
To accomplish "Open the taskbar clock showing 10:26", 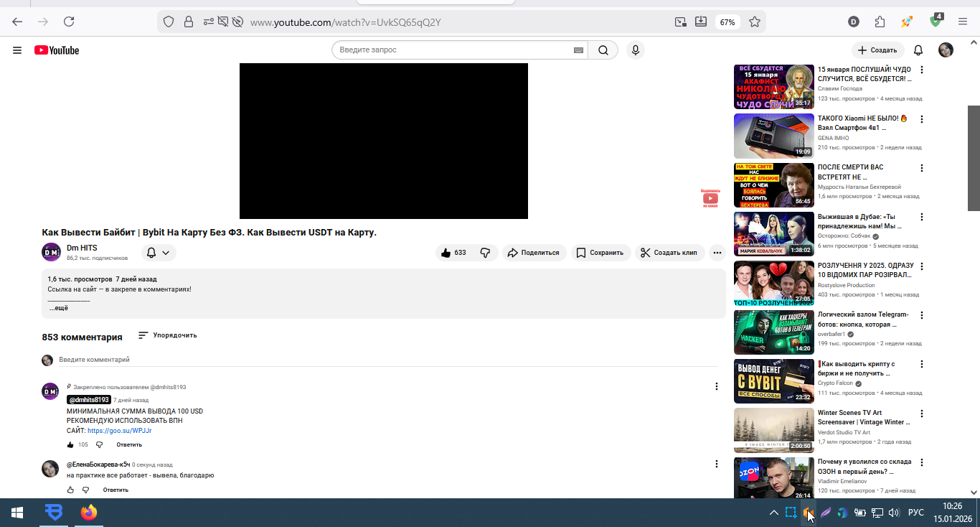I will pos(952,513).
